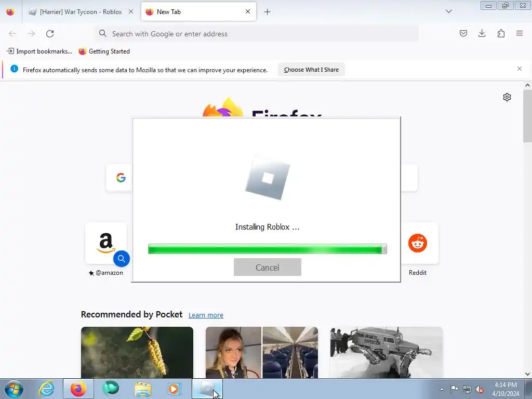532x399 pixels.
Task: Open the Firefox application menu
Action: [520, 33]
